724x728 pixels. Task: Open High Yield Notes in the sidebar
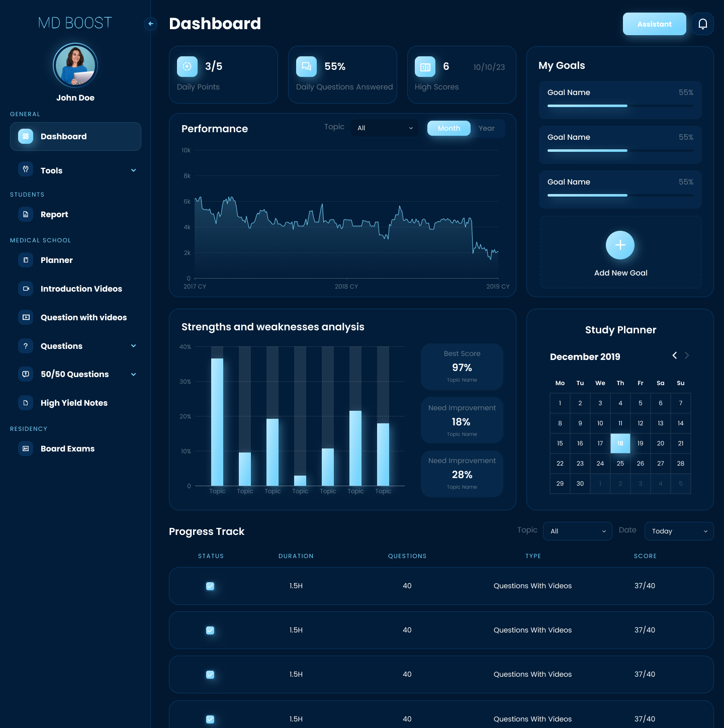74,403
